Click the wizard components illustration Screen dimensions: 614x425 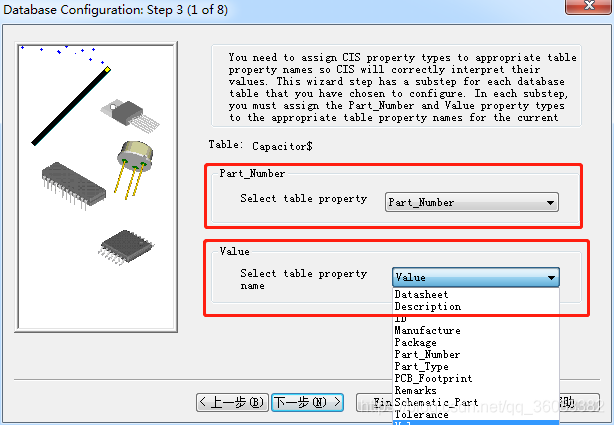tap(96, 187)
